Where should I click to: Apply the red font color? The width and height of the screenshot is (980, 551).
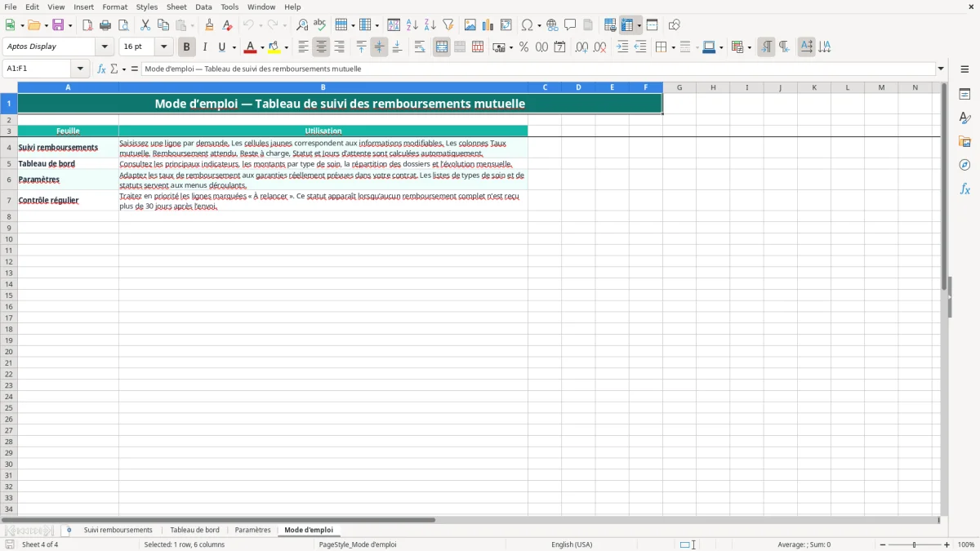click(x=251, y=47)
